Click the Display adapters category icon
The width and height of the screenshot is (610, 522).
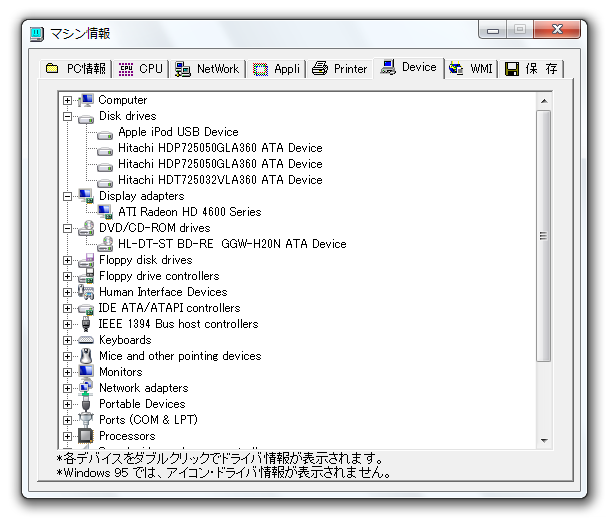pyautogui.click(x=86, y=196)
